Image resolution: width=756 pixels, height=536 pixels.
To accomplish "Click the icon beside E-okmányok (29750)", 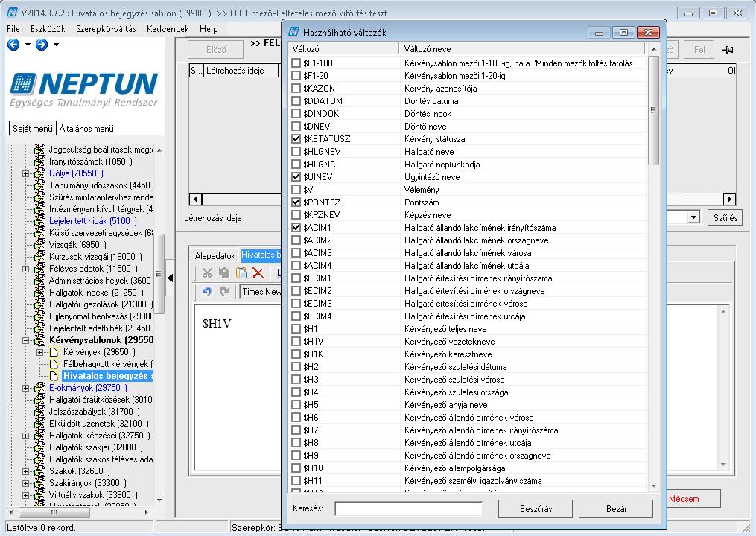I will (39, 388).
